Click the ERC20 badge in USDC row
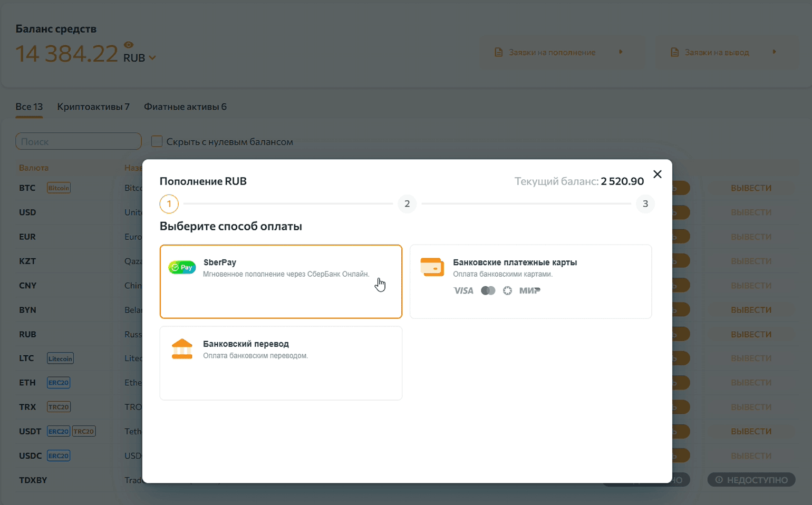This screenshot has width=812, height=505. (x=59, y=456)
